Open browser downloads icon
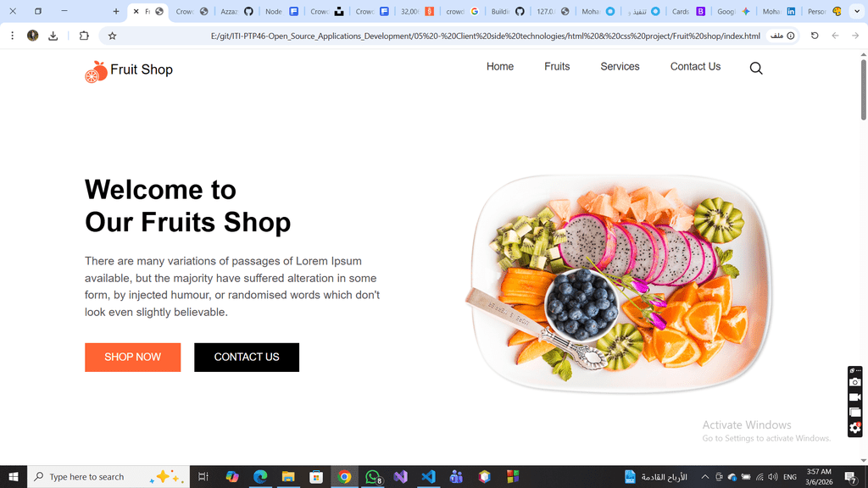Viewport: 868px width, 488px height. (x=53, y=36)
